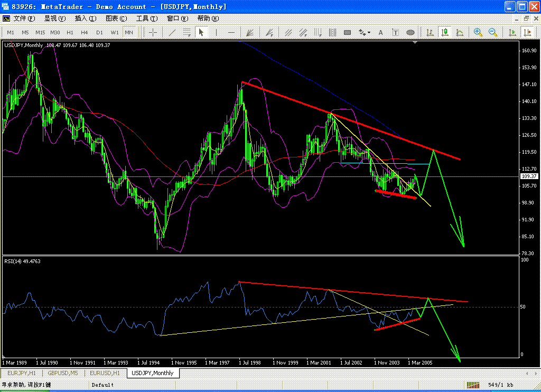541x392 pixels.
Task: Open the 工具 (Tools) menu
Action: click(147, 18)
